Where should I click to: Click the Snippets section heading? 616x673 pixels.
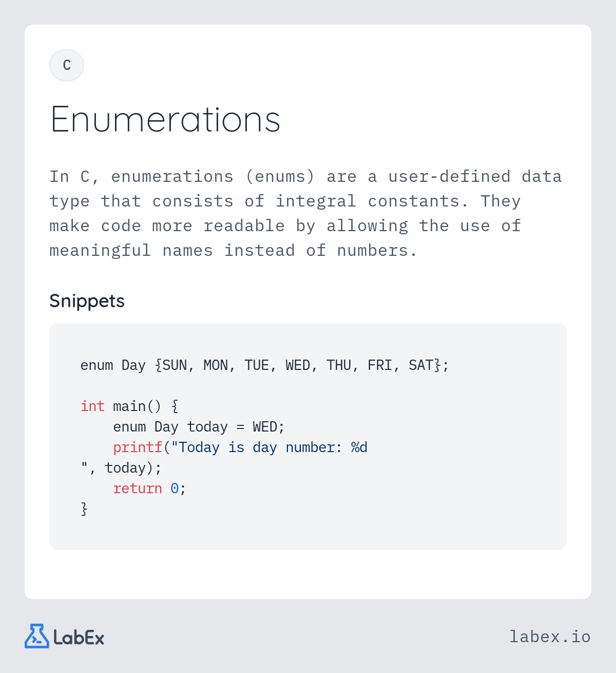87,301
